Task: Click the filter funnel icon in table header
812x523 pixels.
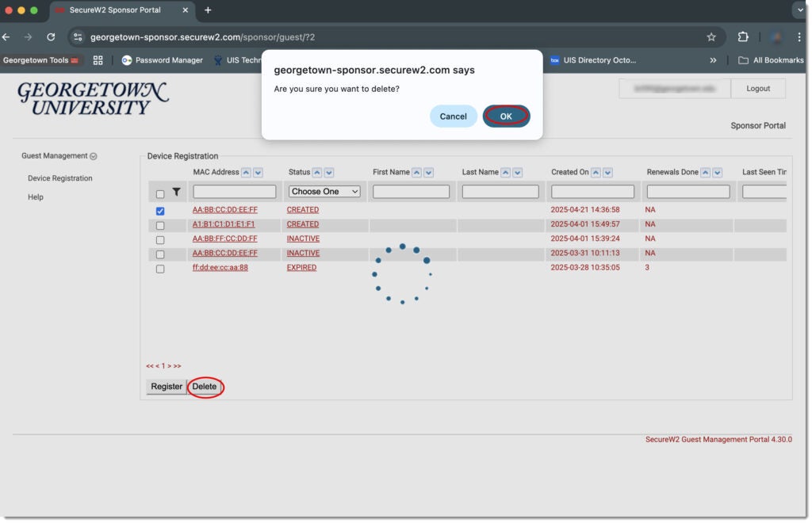Action: coord(176,193)
